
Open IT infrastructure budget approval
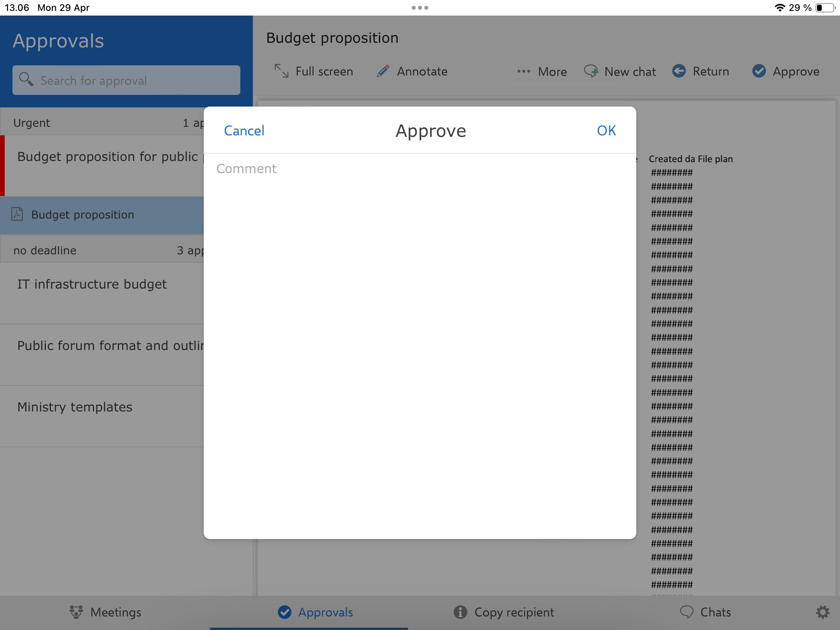tap(92, 284)
